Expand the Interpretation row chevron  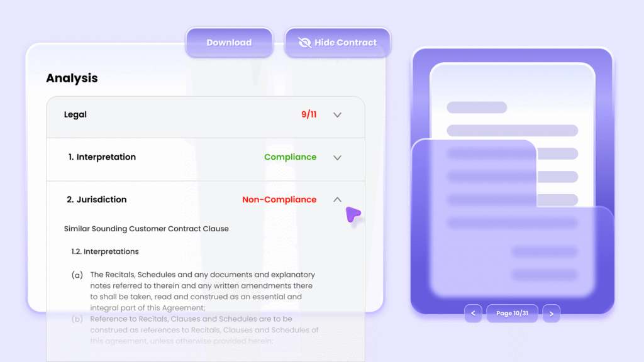click(x=337, y=158)
